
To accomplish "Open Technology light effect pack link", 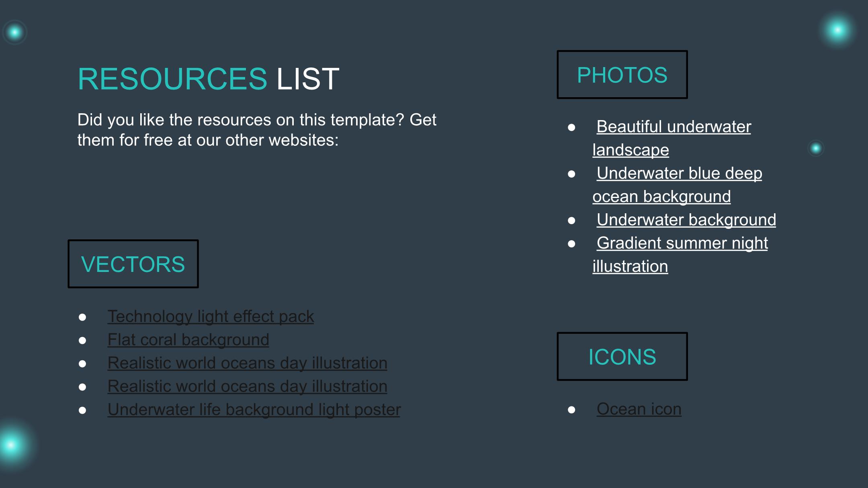I will [x=211, y=316].
